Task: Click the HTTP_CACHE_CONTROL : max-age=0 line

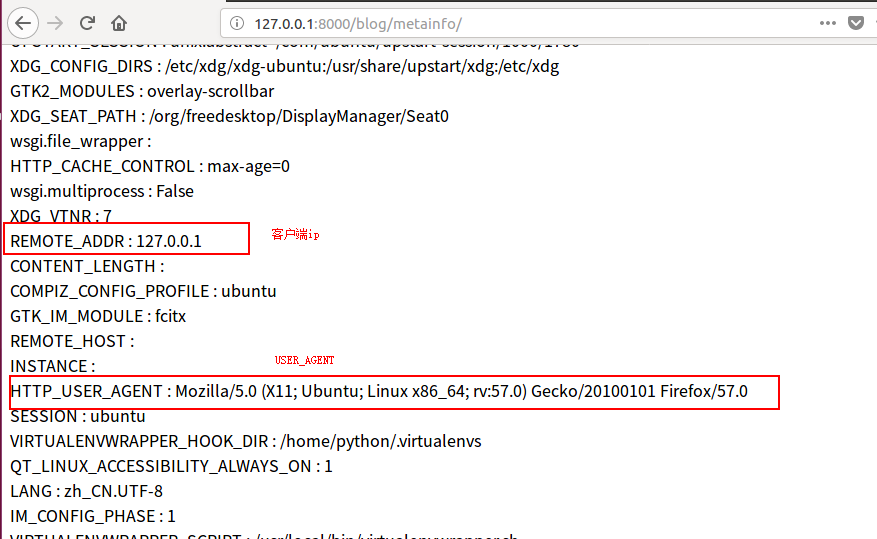Action: point(150,166)
